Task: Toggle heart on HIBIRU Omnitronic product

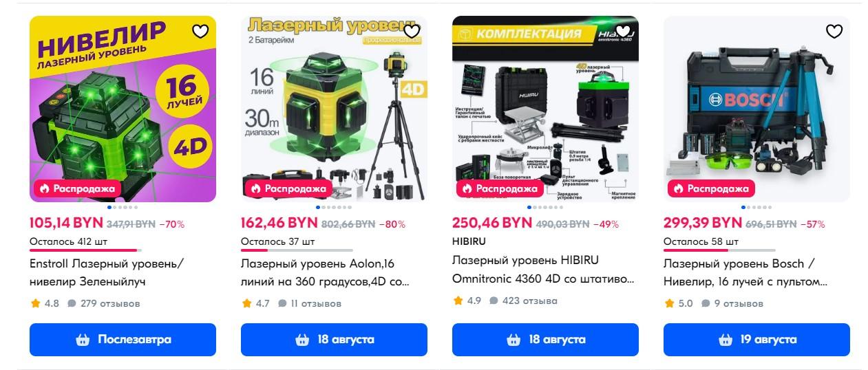Action: coord(622,31)
